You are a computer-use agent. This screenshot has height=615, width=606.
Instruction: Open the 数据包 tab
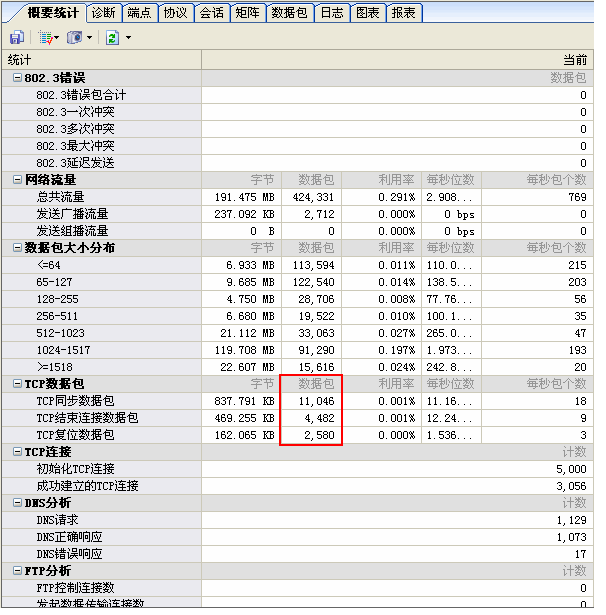click(289, 13)
